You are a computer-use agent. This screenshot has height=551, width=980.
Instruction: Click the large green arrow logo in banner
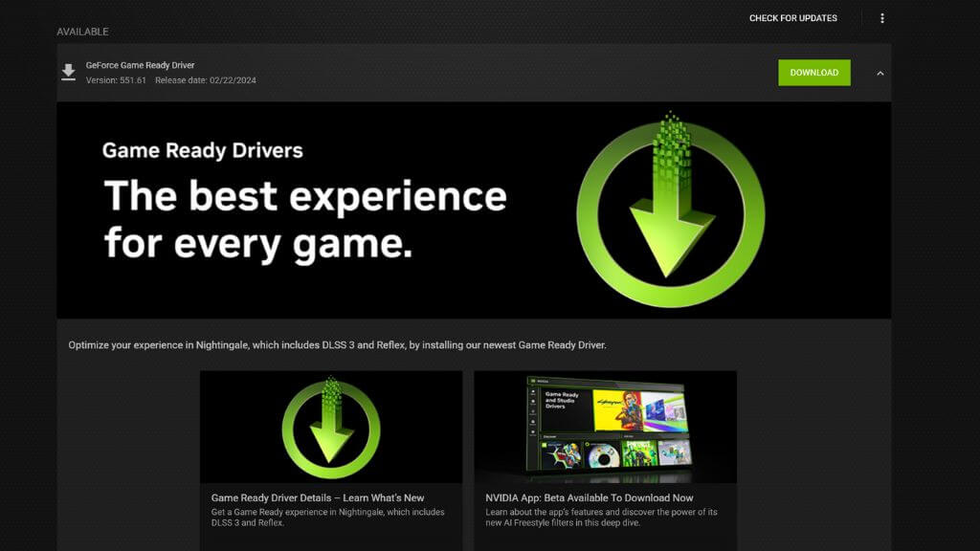[670, 210]
